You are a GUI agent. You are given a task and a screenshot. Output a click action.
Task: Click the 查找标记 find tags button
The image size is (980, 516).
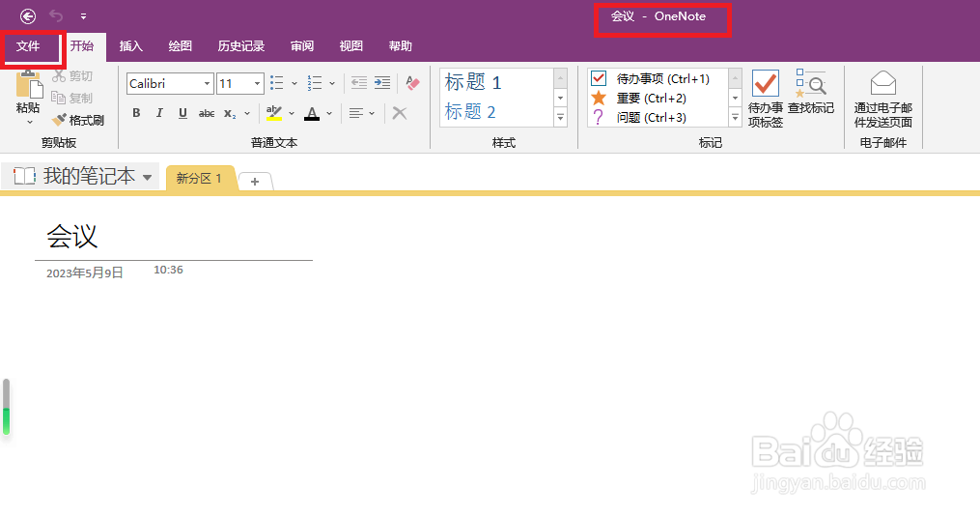(811, 92)
